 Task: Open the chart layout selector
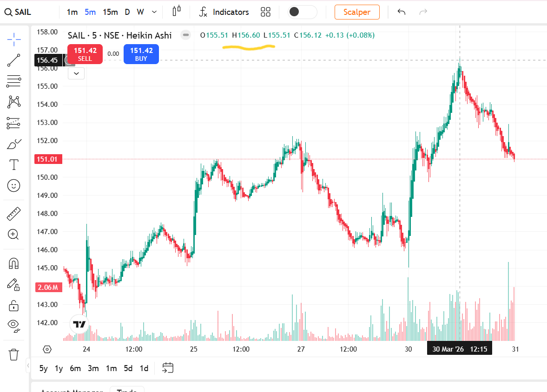[x=265, y=12]
